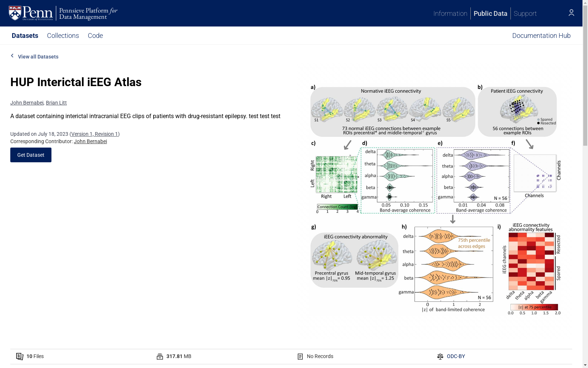Switch to the Collections tab
This screenshot has height=368, width=588.
[x=63, y=36]
